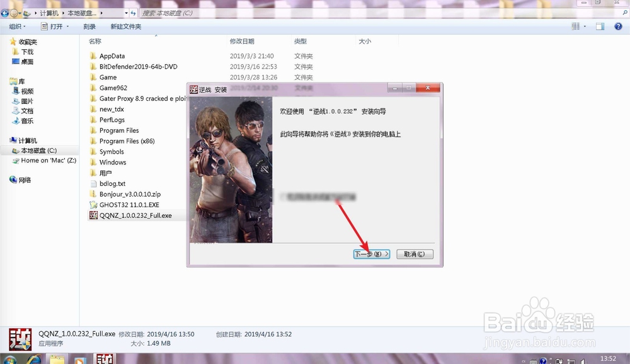Click the 逆战 installer title bar icon
630x364 pixels.
193,89
